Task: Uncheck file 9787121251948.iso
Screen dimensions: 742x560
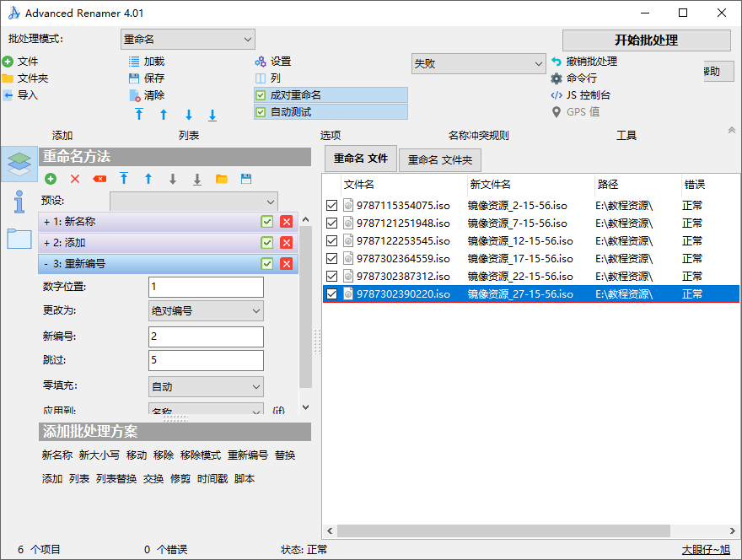Action: coord(331,223)
